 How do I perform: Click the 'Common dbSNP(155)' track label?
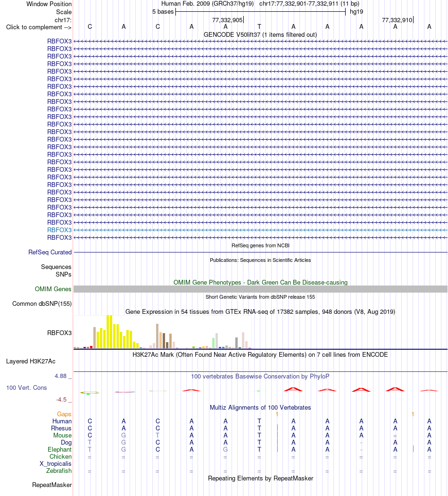coord(42,303)
